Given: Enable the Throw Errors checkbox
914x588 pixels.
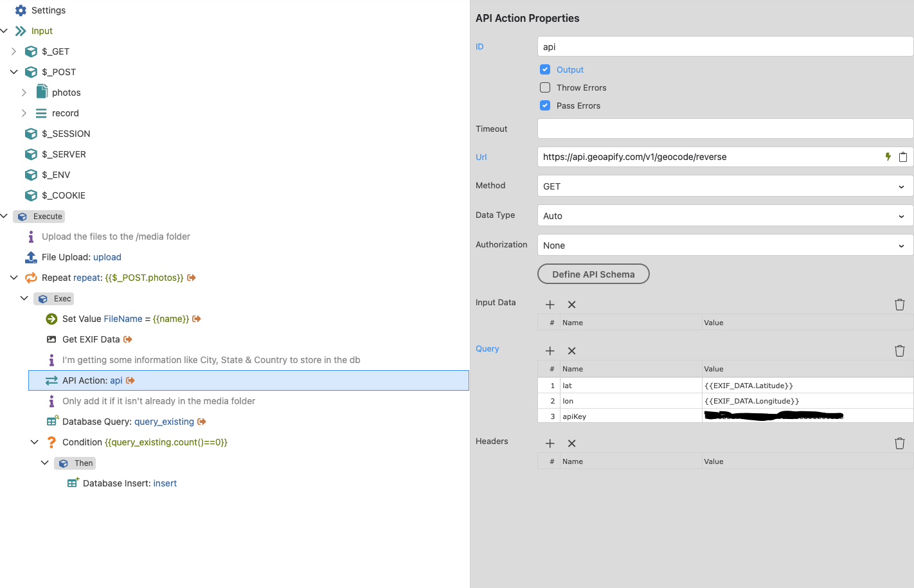Looking at the screenshot, I should coord(545,87).
